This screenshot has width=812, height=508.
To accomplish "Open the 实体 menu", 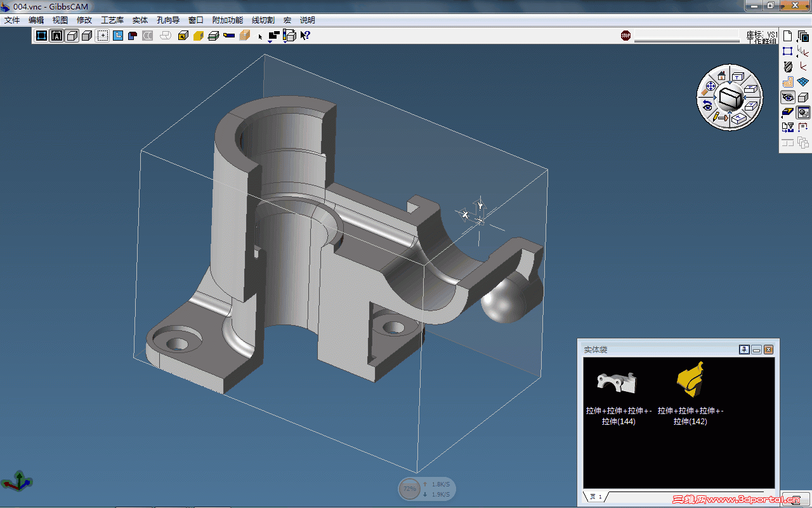I will pos(140,20).
